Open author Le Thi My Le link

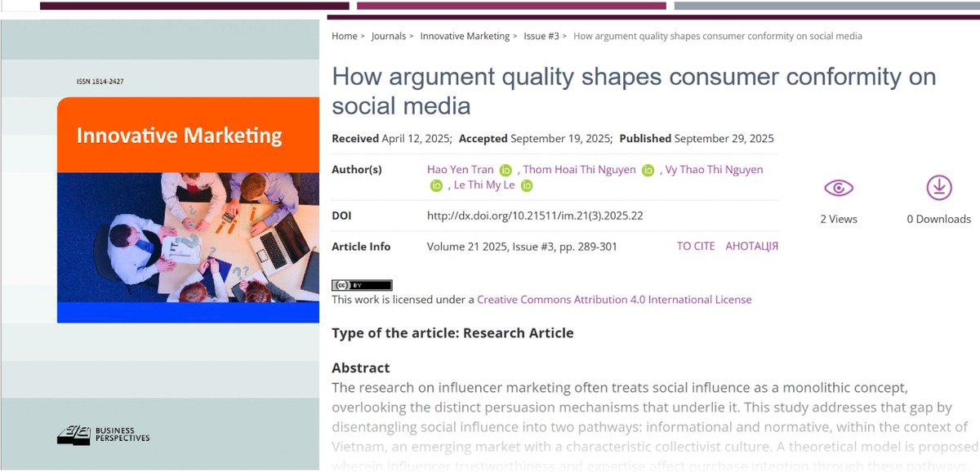485,185
